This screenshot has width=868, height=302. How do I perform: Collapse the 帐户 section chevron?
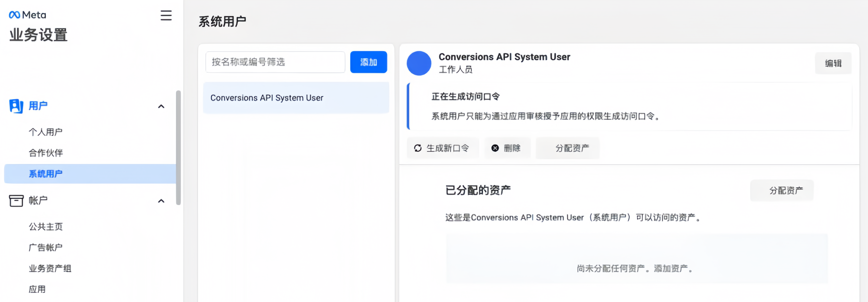pos(161,201)
